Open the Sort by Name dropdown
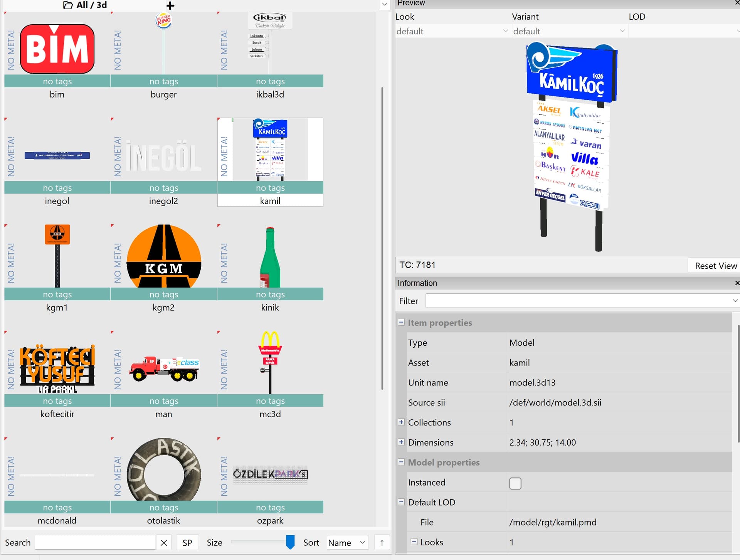This screenshot has width=740, height=560. click(x=347, y=543)
